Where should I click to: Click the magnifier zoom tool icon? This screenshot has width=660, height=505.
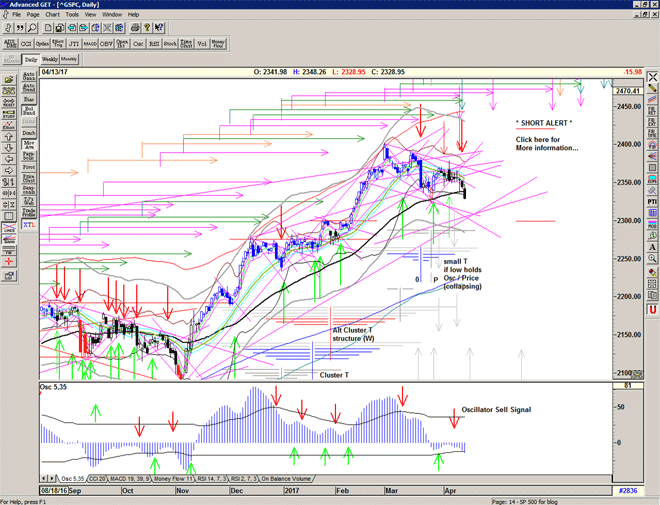tap(33, 29)
